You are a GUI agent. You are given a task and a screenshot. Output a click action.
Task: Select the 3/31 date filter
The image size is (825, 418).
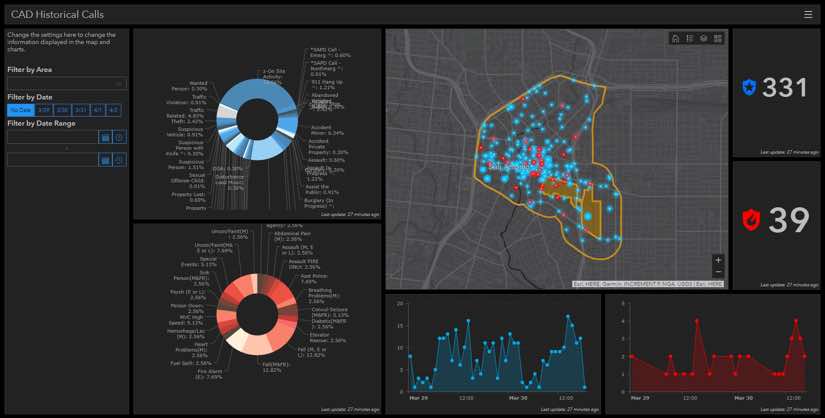click(x=80, y=110)
